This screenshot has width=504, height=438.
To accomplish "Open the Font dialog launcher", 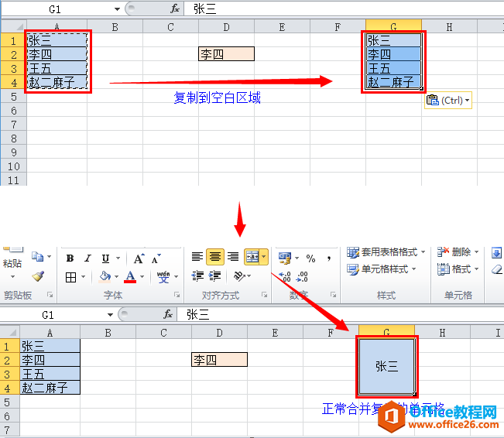I will [x=177, y=295].
